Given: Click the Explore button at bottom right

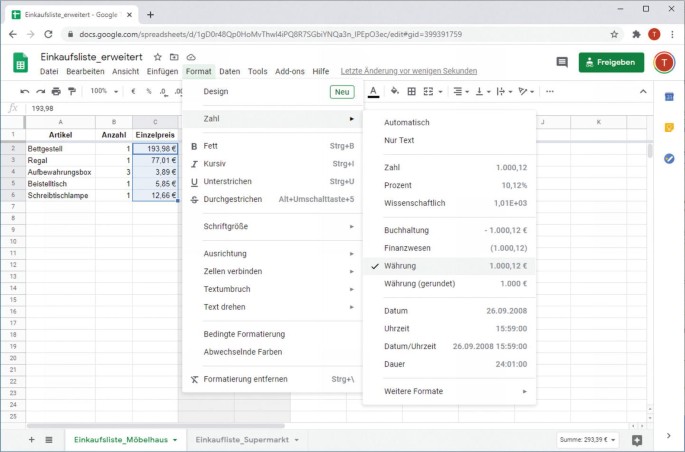Looking at the screenshot, I should click(x=637, y=440).
